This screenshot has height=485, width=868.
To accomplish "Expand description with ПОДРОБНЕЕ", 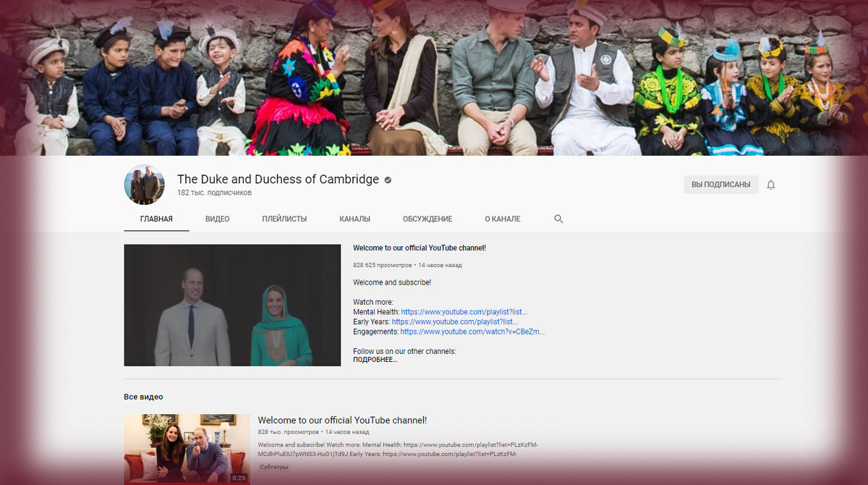I will pos(375,360).
